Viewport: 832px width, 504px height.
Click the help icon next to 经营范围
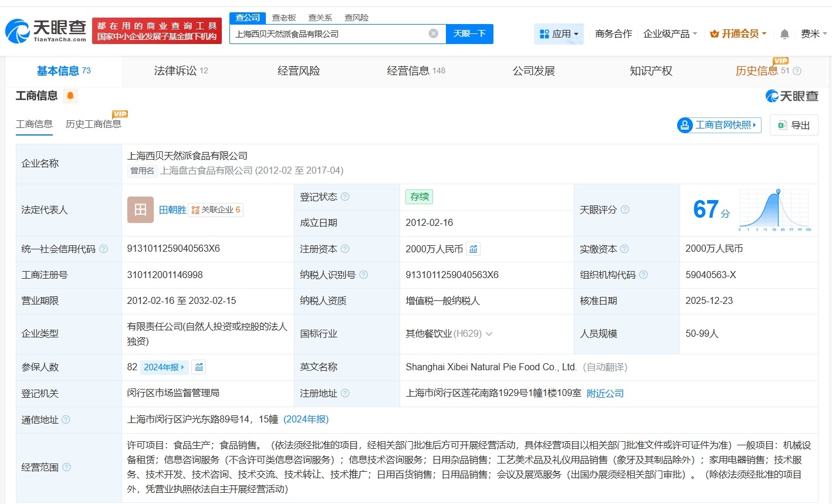67,467
